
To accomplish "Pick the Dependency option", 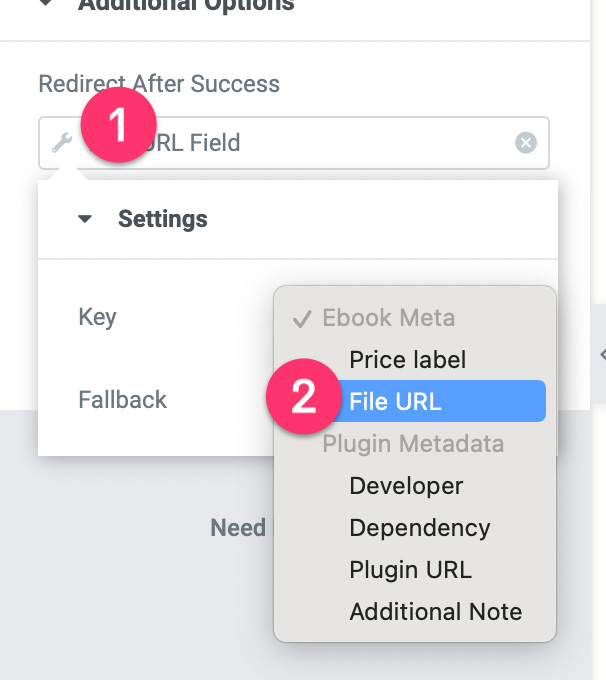I will [420, 528].
